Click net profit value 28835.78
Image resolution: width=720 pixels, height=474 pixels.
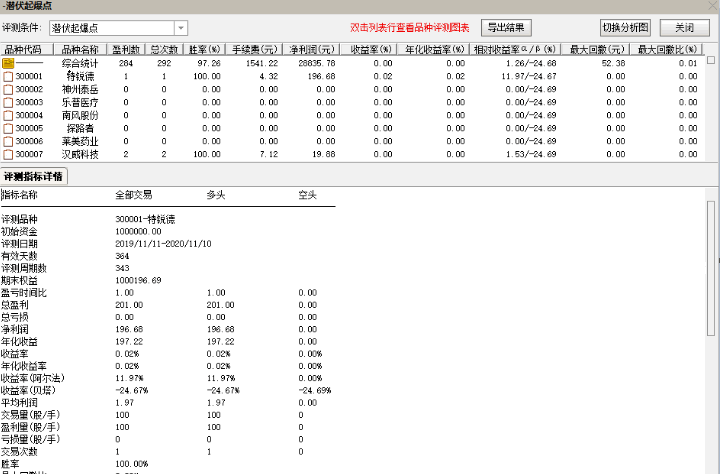tap(316, 63)
